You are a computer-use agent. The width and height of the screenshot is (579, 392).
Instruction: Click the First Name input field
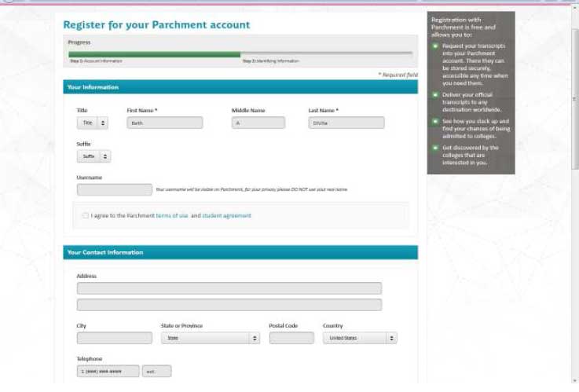point(165,123)
